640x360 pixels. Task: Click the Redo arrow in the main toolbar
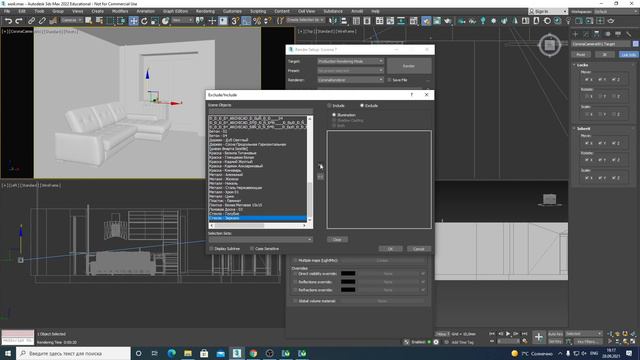[x=19, y=20]
